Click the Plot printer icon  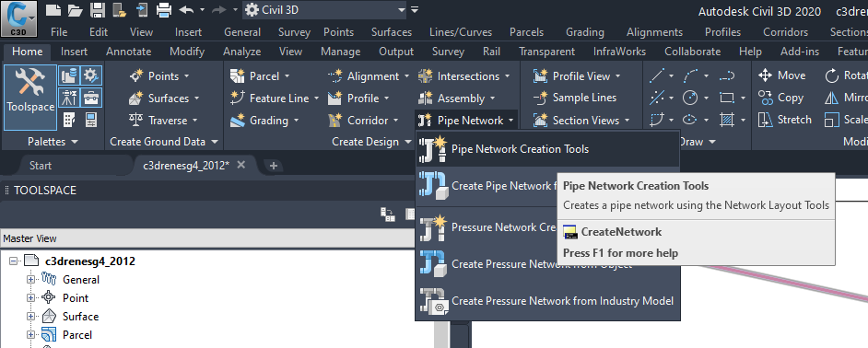click(164, 9)
